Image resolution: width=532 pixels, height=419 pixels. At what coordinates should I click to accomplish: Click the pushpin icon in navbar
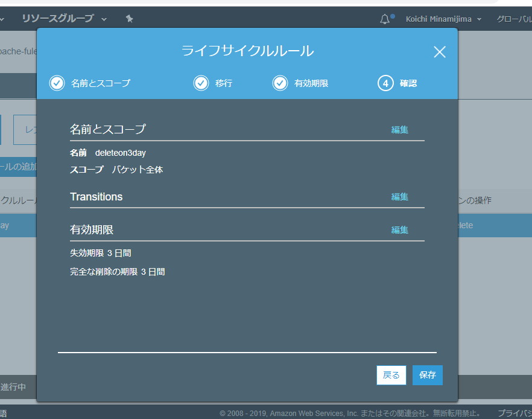[x=129, y=19]
